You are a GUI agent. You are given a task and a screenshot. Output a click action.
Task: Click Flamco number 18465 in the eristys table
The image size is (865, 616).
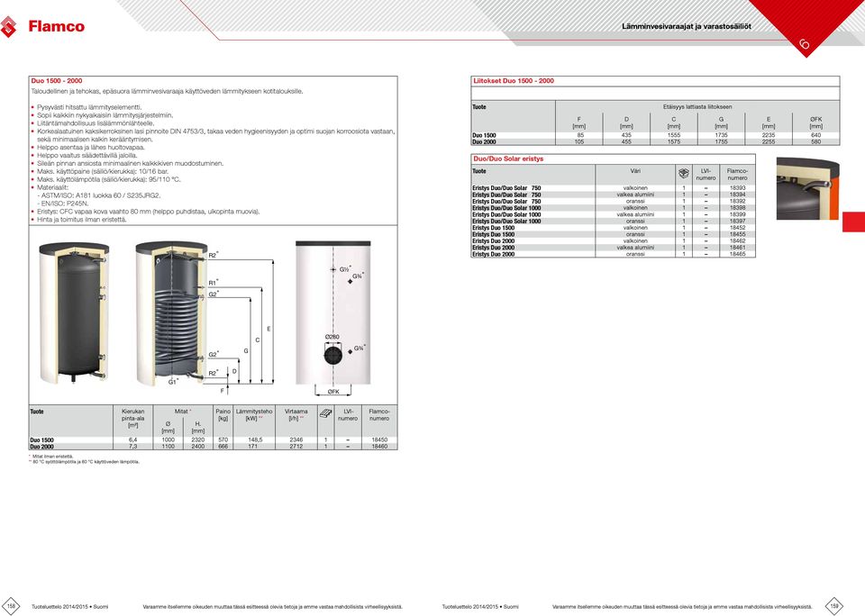click(x=738, y=254)
